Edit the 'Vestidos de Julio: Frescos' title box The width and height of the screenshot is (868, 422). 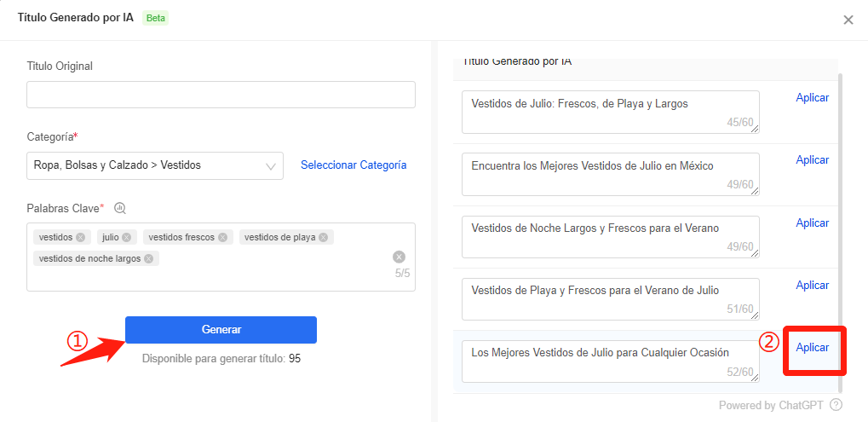611,112
